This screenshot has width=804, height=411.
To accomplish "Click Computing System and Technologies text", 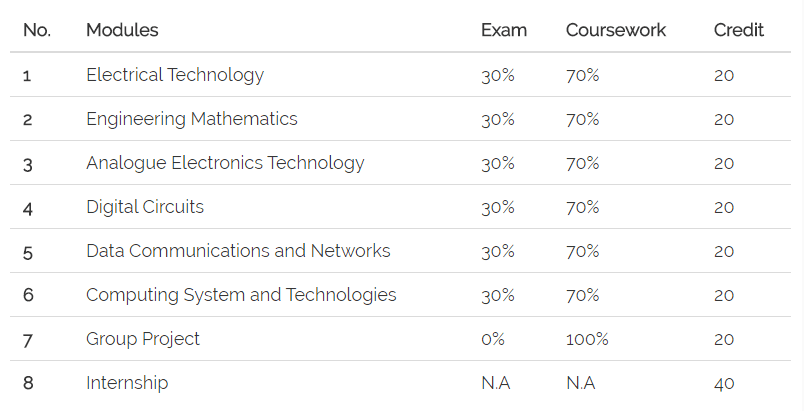I will point(241,295).
